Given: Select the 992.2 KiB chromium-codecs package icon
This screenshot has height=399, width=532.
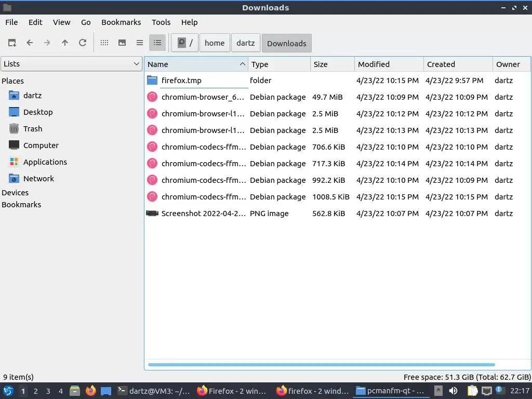Looking at the screenshot, I should click(x=152, y=180).
